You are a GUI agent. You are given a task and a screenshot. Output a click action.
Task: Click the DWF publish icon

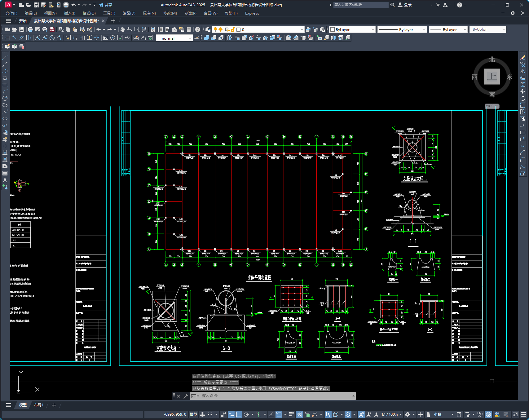coord(52,29)
